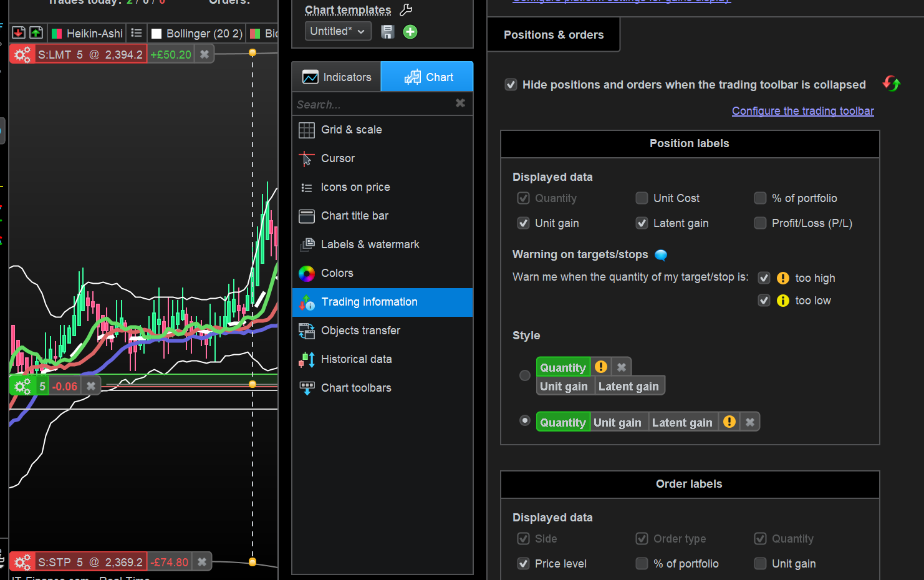Image resolution: width=924 pixels, height=580 pixels.
Task: Click yellow marker on the limit order line
Action: coord(253,53)
